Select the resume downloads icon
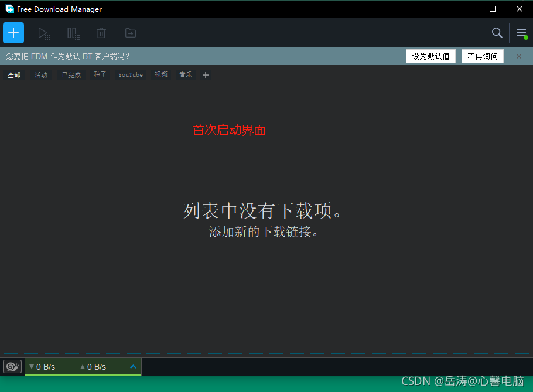 click(44, 33)
